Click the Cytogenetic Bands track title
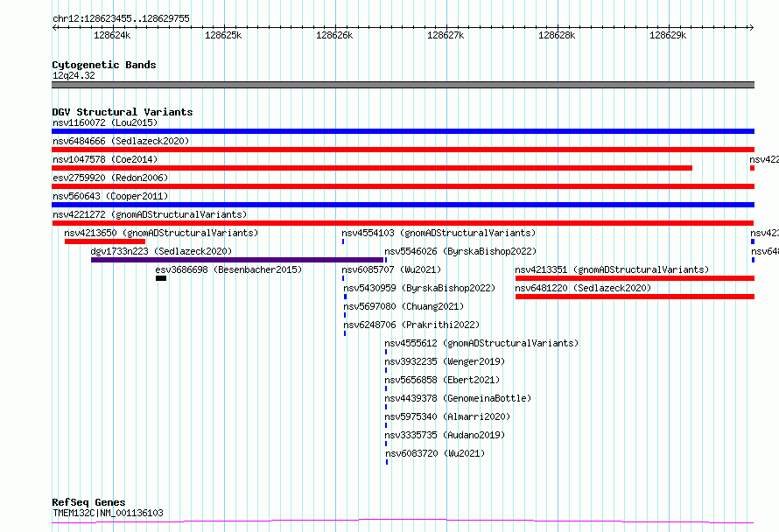This screenshot has height=532, width=779. coord(104,65)
